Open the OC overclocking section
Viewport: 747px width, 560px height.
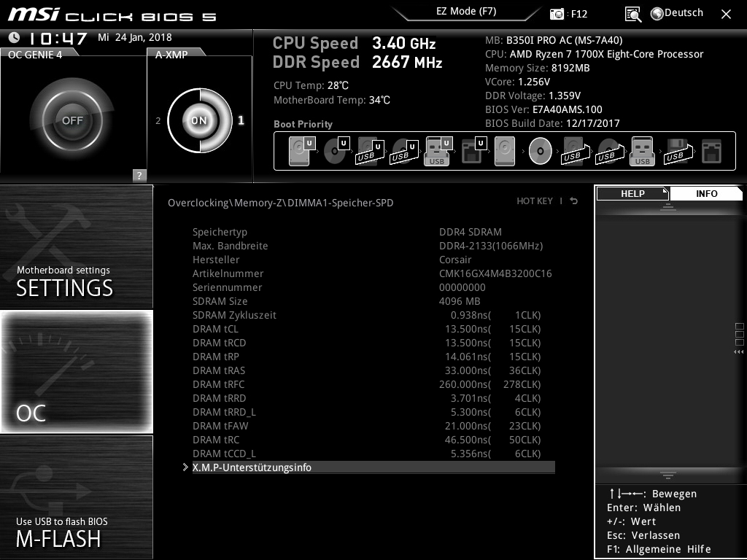pos(77,372)
